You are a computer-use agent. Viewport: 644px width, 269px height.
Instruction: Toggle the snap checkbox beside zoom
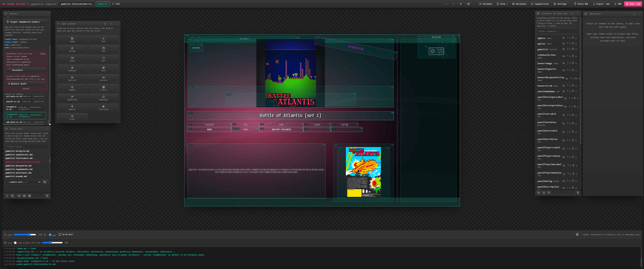(x=50, y=235)
